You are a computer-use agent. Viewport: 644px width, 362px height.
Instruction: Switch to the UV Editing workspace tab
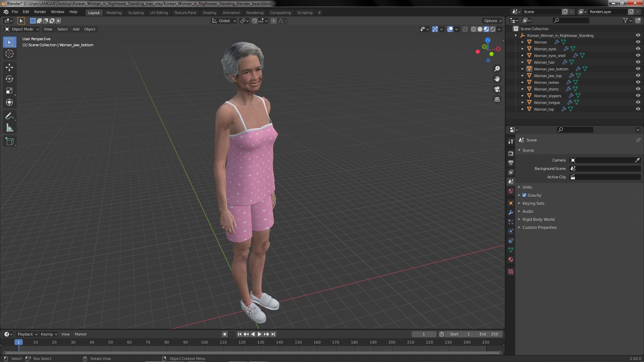tap(159, 13)
